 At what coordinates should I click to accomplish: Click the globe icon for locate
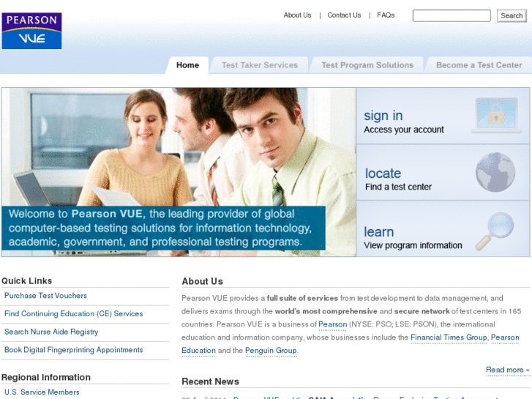coord(495,172)
